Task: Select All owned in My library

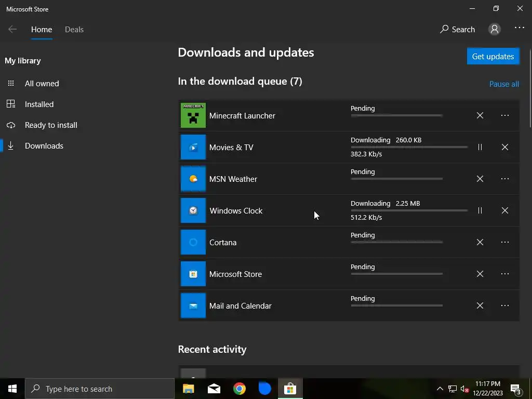Action: point(42,84)
